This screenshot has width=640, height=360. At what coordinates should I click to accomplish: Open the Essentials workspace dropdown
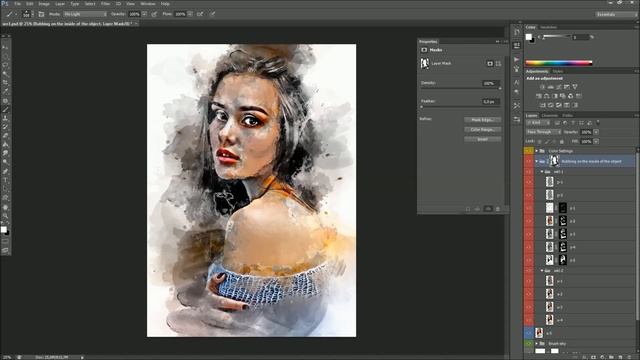coord(615,14)
